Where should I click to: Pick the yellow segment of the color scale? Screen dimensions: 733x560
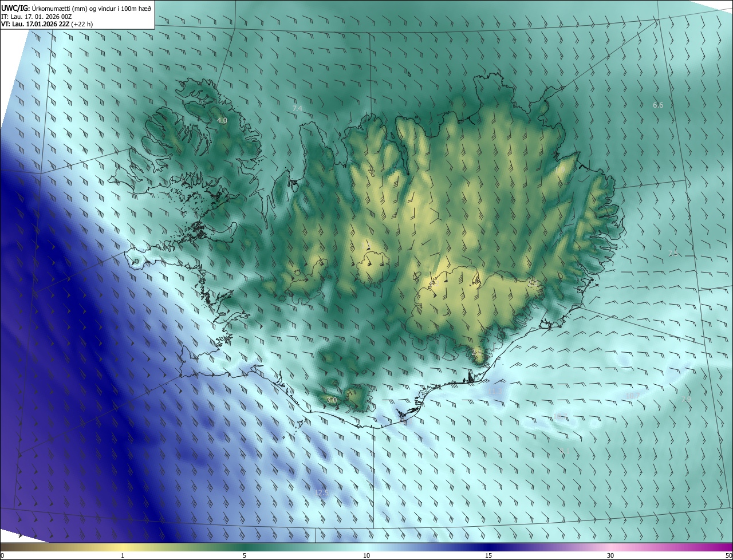tap(123, 547)
